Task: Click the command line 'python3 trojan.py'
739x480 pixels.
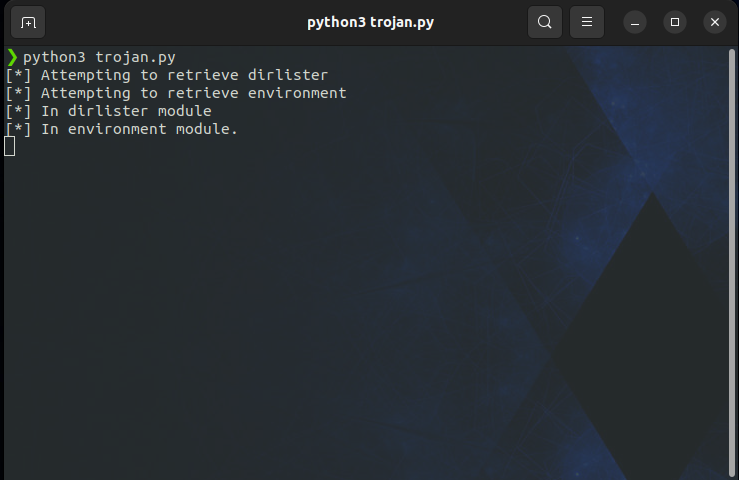Action: click(x=99, y=58)
